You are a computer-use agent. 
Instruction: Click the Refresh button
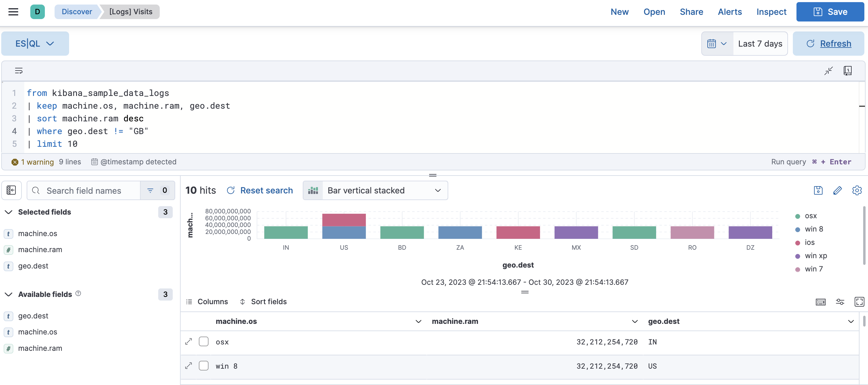tap(828, 43)
